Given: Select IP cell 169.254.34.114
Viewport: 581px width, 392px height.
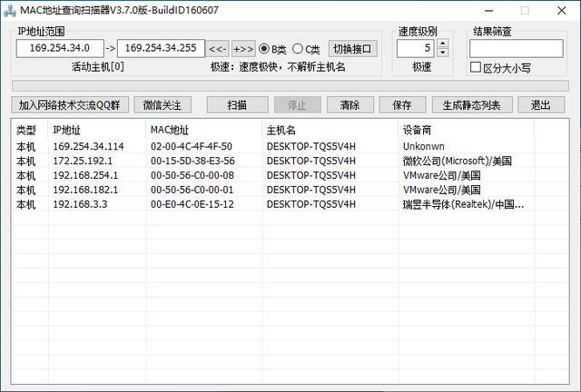Looking at the screenshot, I should [x=88, y=146].
